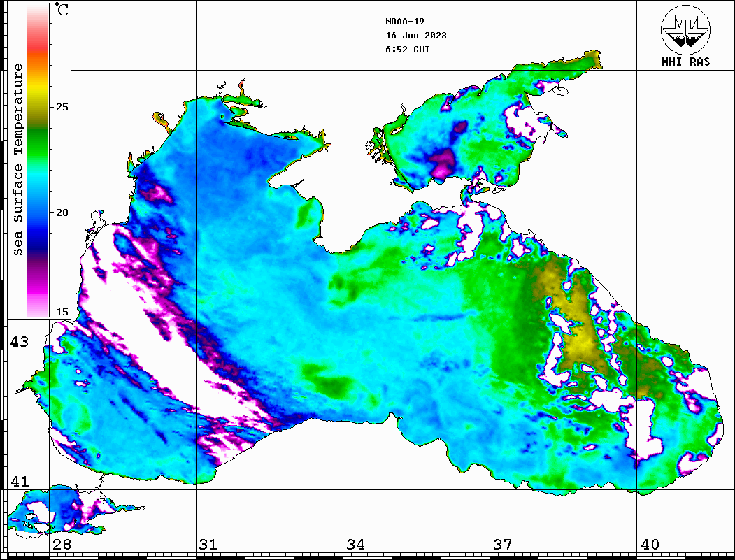735x560 pixels.
Task: Click longitude label 37
Action: coord(503,545)
